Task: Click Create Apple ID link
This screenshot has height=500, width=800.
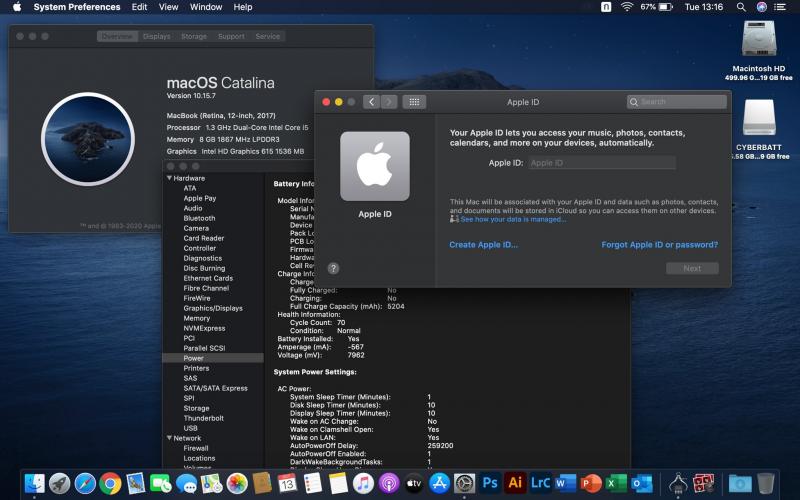Action: click(x=483, y=245)
